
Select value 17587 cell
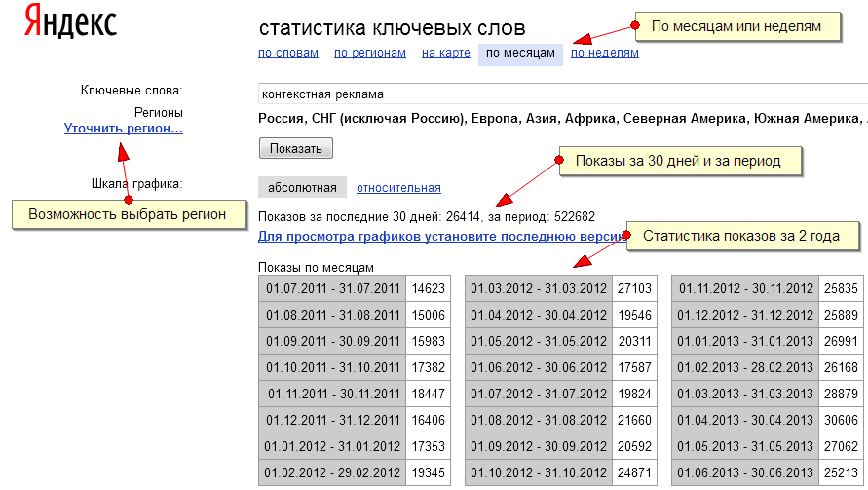[x=635, y=367]
